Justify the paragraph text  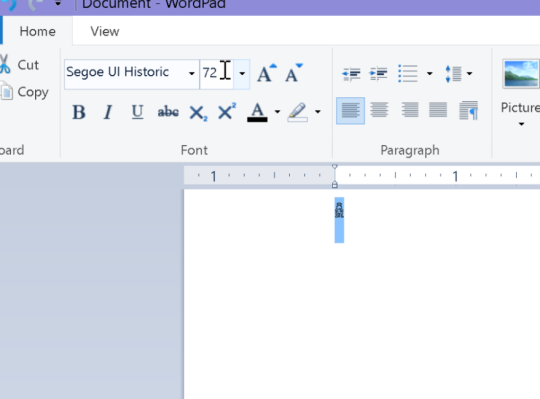click(438, 110)
